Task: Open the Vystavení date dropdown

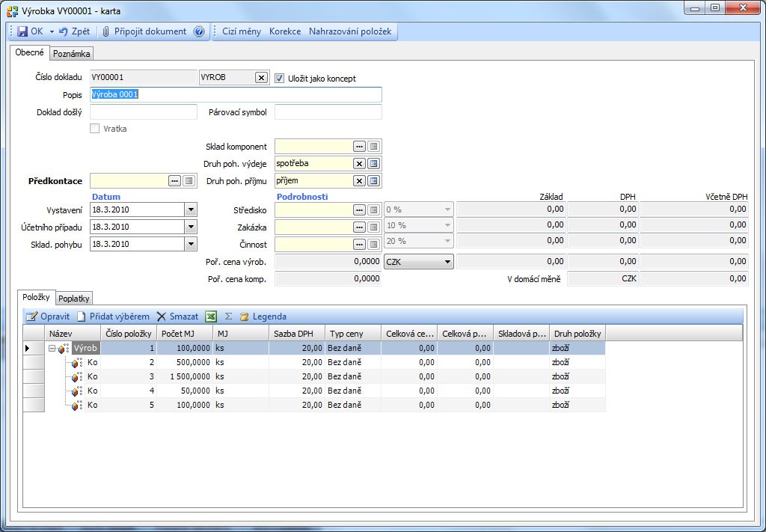Action: tap(191, 210)
